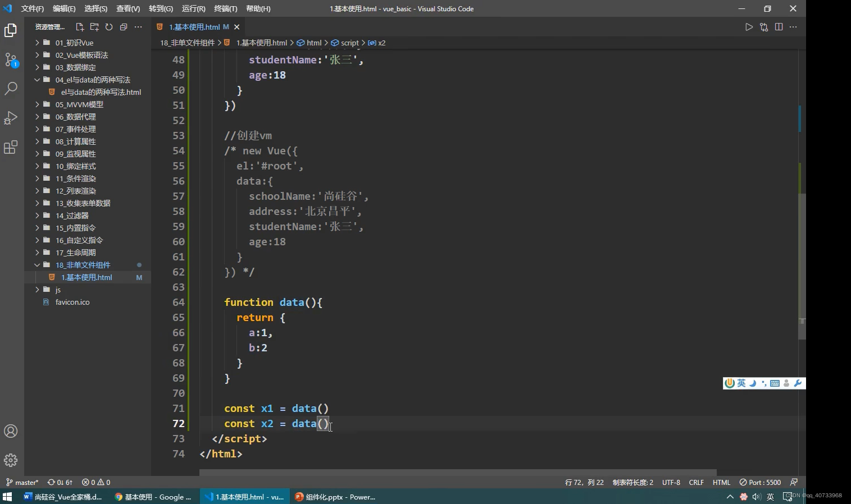This screenshot has width=851, height=504.
Task: Toggle IME punctuation mode icon
Action: click(x=763, y=383)
